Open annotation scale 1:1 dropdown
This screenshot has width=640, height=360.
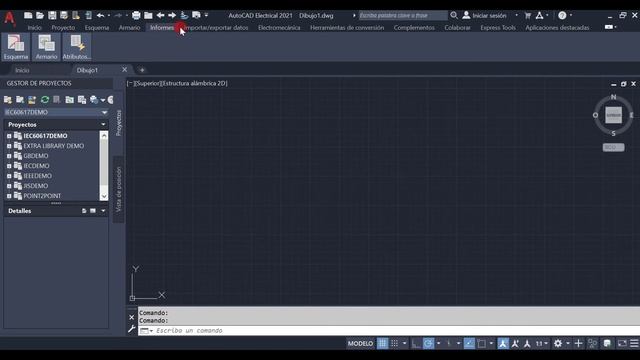[542, 344]
